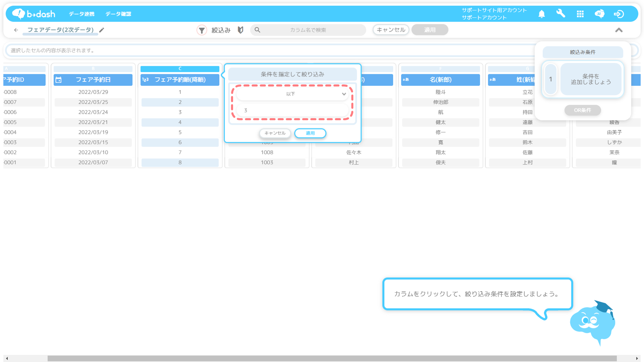Click cell 2022/03/15
The height and width of the screenshot is (362, 644).
tap(93, 142)
